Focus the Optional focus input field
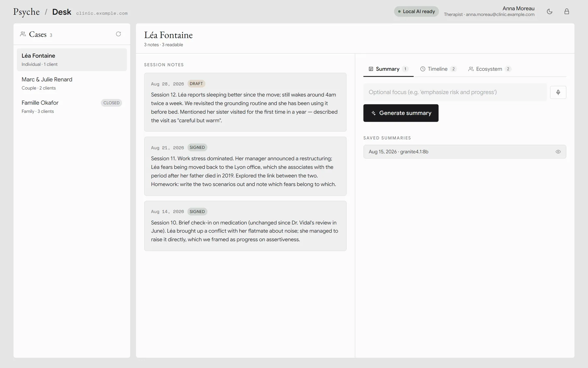 pyautogui.click(x=455, y=92)
